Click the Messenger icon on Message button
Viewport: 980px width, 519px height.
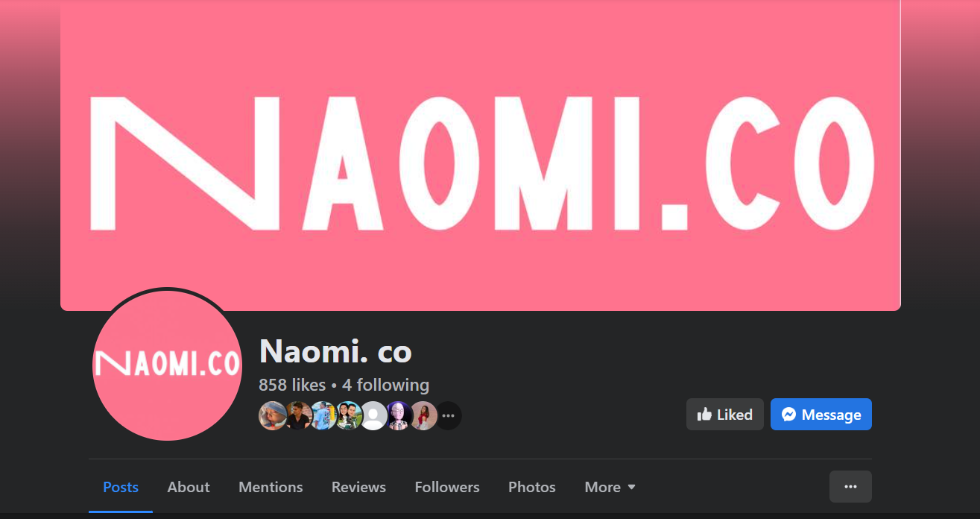click(788, 415)
